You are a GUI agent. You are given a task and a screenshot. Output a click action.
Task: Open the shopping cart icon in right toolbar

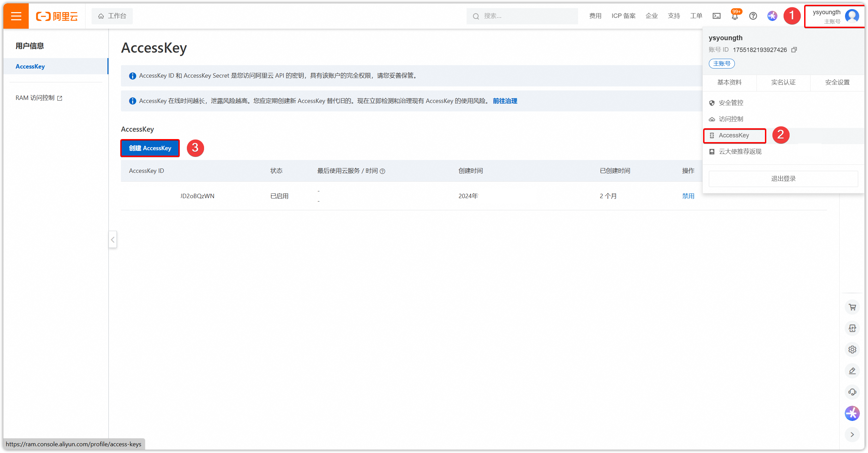tap(852, 307)
